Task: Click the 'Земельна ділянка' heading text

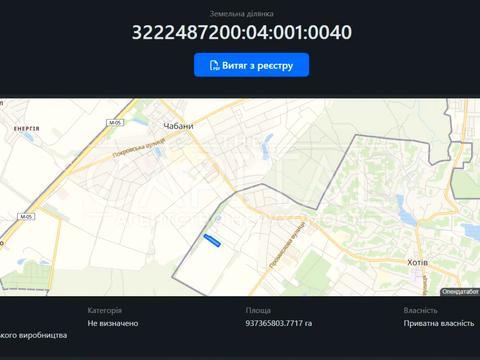Action: tap(242, 14)
